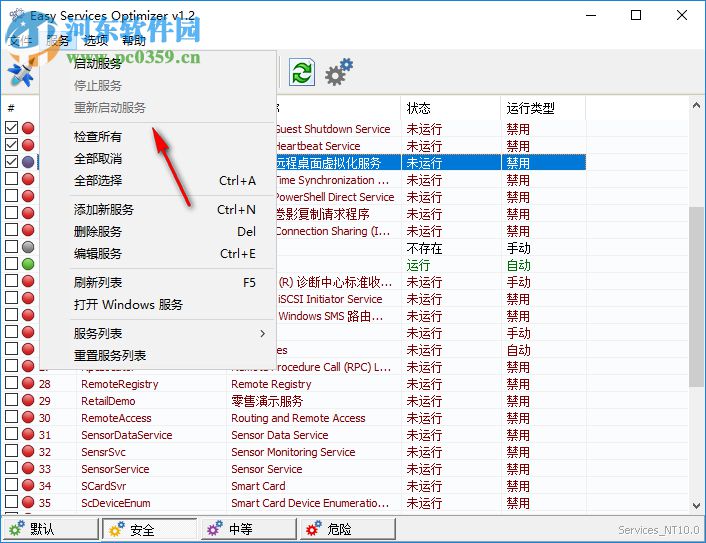Choose 启动服务 from the menu
The image size is (706, 543).
pos(158,64)
